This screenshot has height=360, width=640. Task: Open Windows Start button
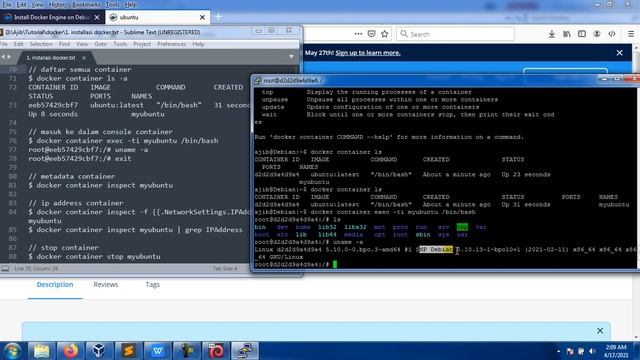(13, 351)
